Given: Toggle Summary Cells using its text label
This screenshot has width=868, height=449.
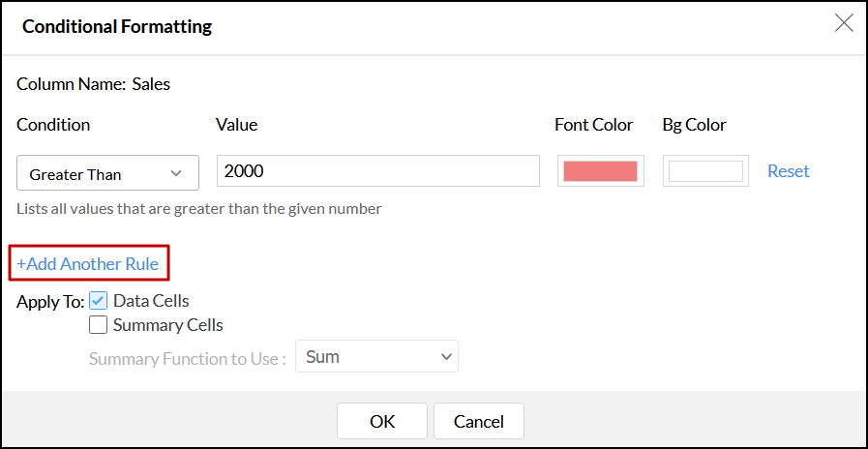Looking at the screenshot, I should pos(167,325).
